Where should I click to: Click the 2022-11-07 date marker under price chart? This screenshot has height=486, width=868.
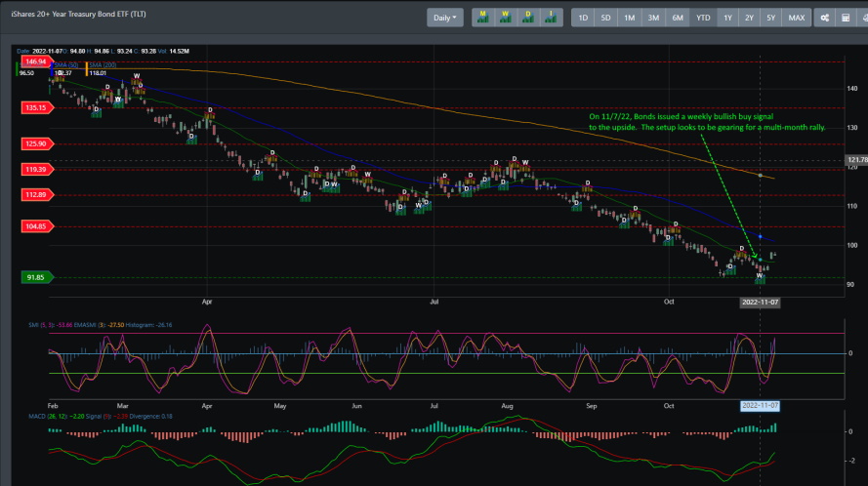click(760, 303)
